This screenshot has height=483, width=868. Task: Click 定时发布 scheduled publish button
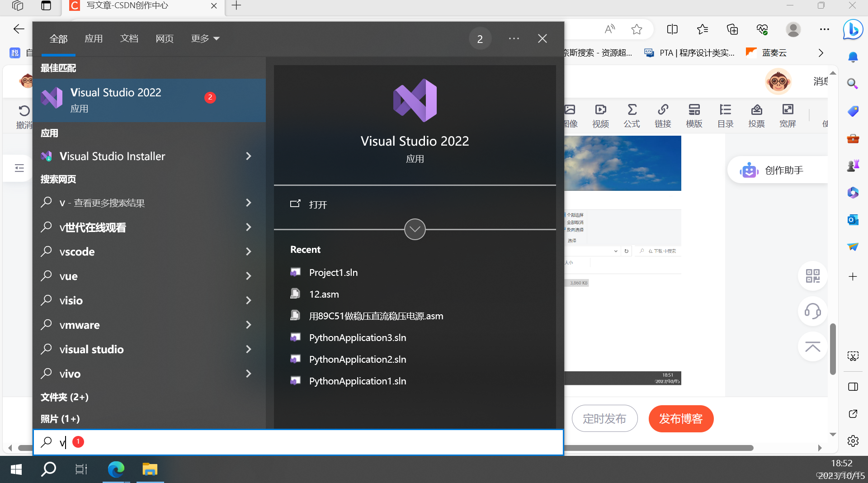click(x=604, y=419)
